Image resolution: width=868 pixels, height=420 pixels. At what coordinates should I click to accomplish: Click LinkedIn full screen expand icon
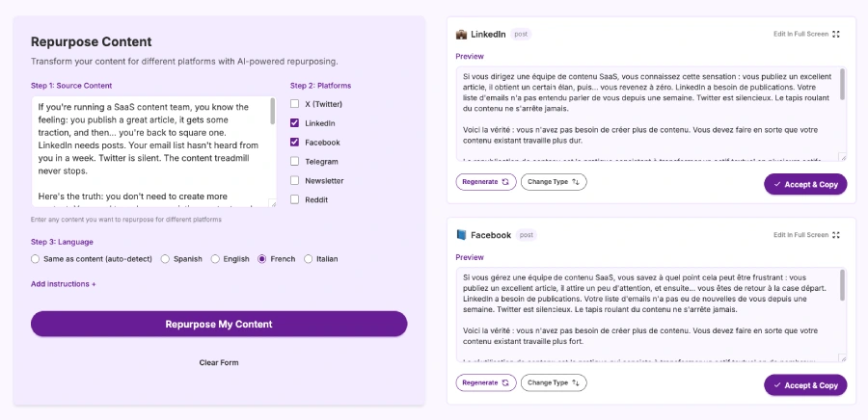pyautogui.click(x=836, y=35)
